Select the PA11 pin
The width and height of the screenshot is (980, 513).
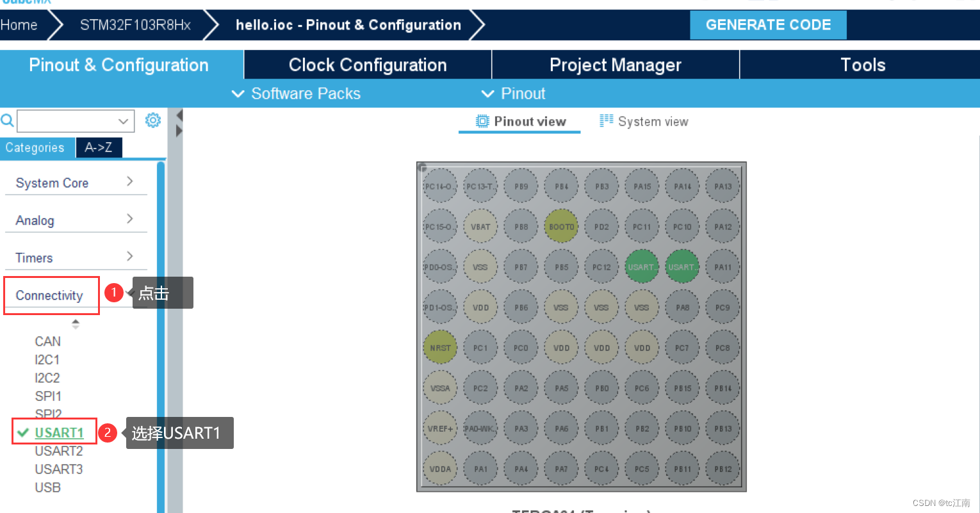723,267
